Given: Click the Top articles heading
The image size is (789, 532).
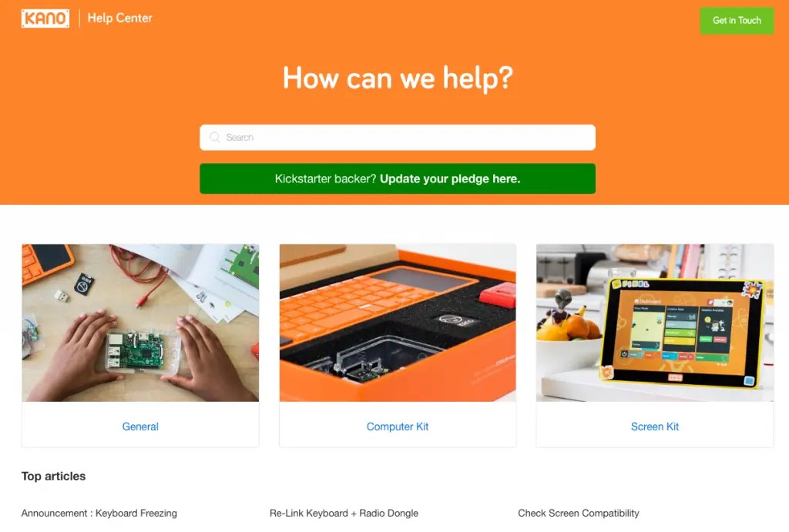Looking at the screenshot, I should click(x=53, y=477).
